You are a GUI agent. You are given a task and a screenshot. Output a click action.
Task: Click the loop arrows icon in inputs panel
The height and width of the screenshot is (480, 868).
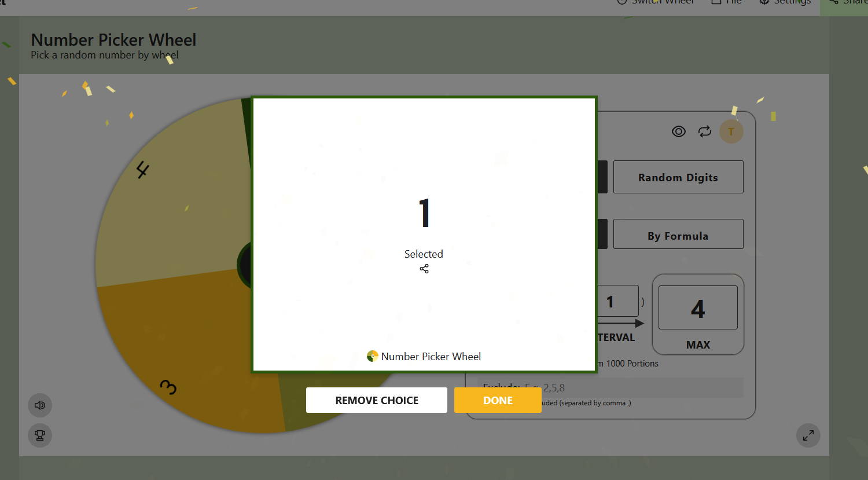coord(704,131)
